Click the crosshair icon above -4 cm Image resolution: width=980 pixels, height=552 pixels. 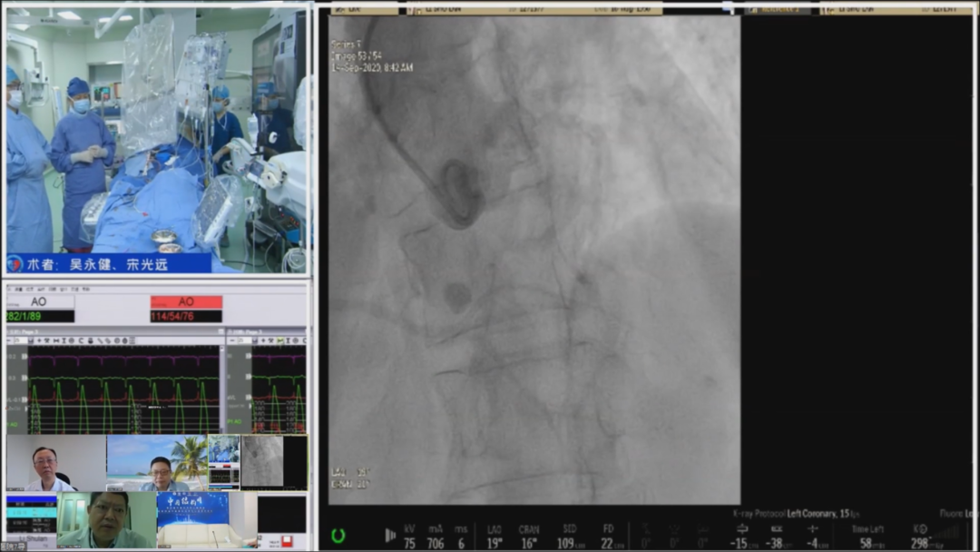coord(812,529)
